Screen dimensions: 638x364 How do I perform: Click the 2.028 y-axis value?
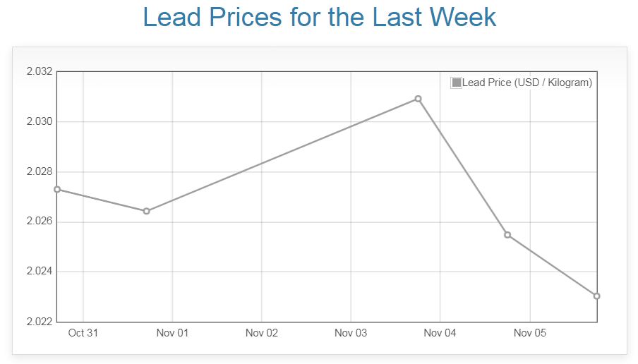point(39,172)
